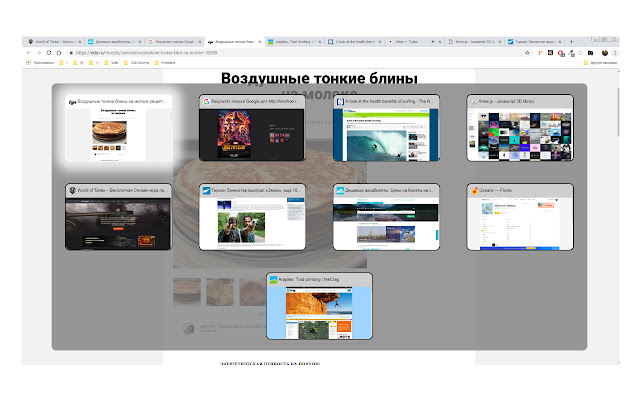Close the World of Tanks tab
640x400 pixels.
coord(80,42)
